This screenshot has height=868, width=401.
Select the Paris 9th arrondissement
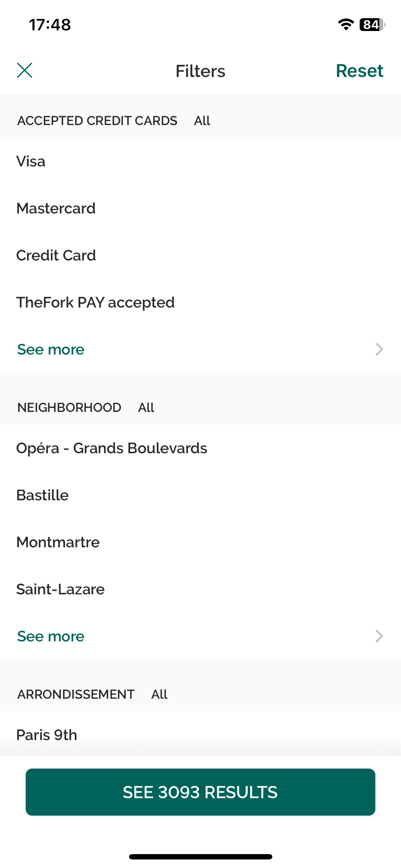[200, 735]
